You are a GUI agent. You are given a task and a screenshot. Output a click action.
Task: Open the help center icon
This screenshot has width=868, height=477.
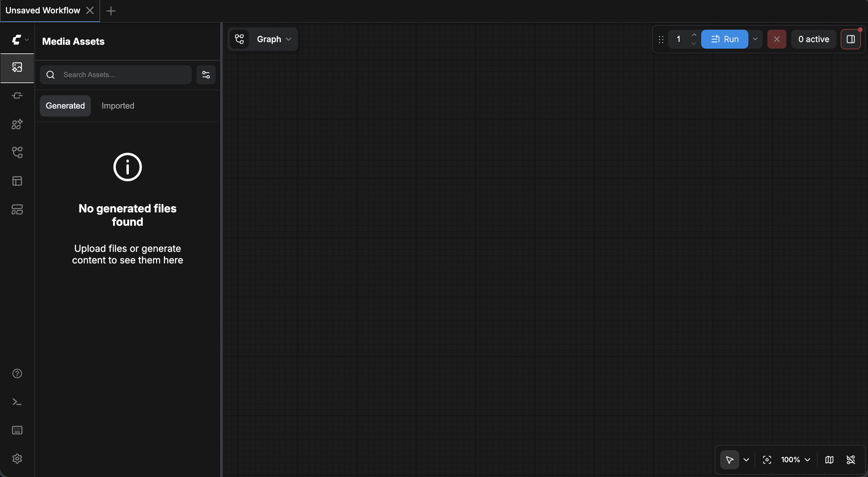tap(17, 374)
